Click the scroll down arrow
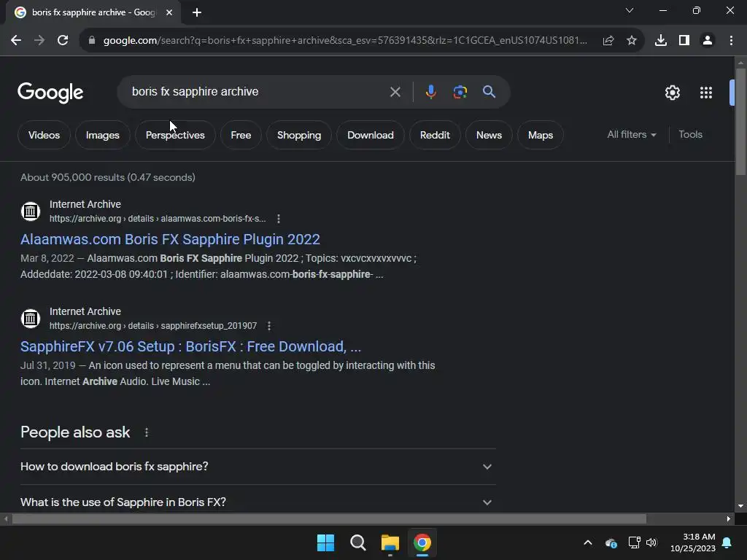 [x=740, y=506]
